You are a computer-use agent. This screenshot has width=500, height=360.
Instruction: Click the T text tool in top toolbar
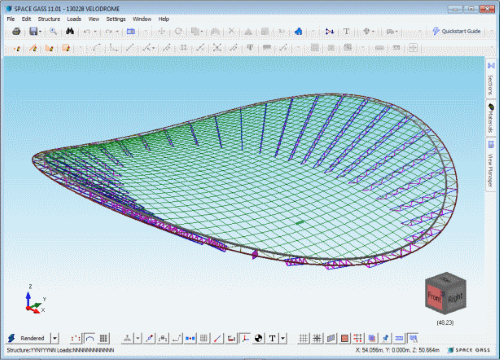tap(346, 31)
